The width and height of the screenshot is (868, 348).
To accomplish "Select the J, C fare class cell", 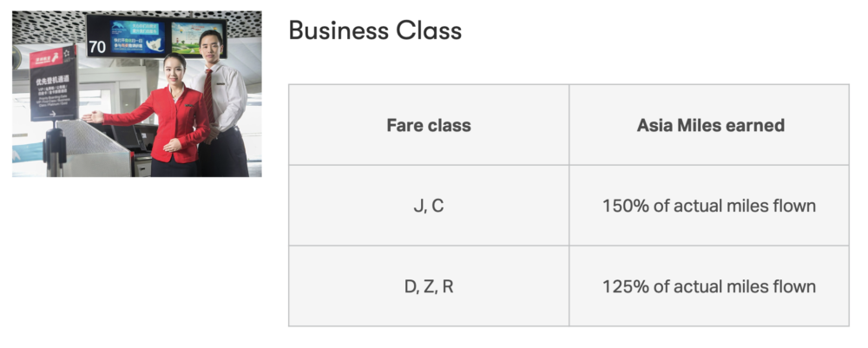I will click(x=429, y=206).
